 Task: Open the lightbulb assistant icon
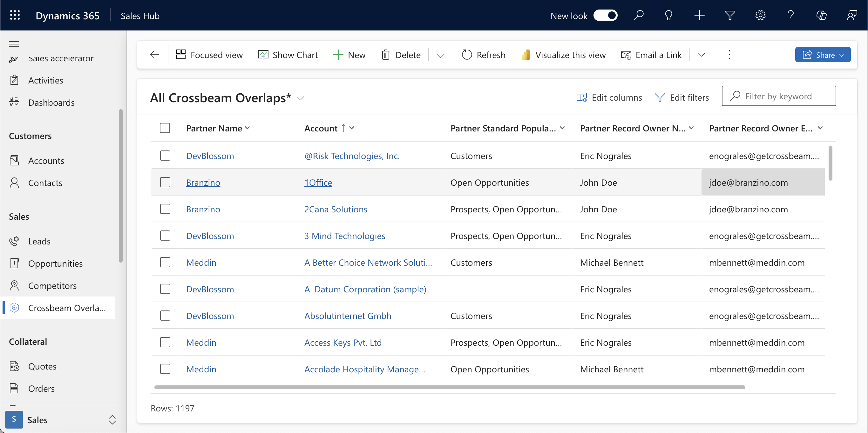coord(668,16)
